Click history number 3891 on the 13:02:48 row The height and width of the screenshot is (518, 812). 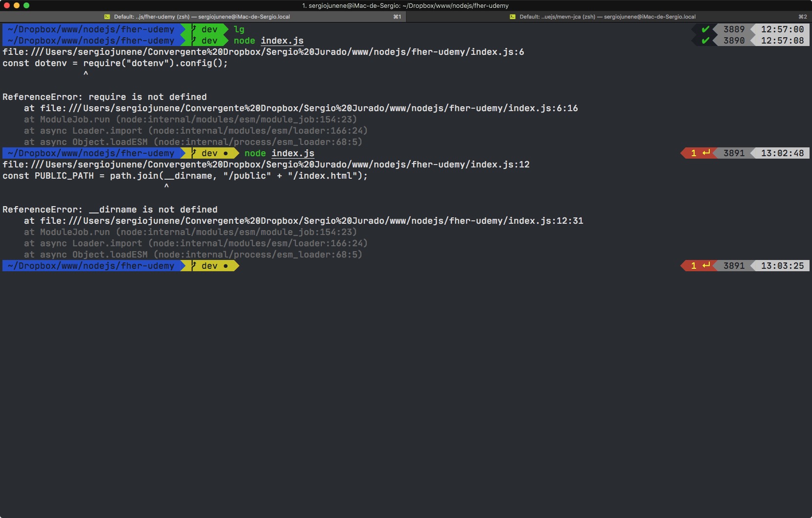pos(734,153)
